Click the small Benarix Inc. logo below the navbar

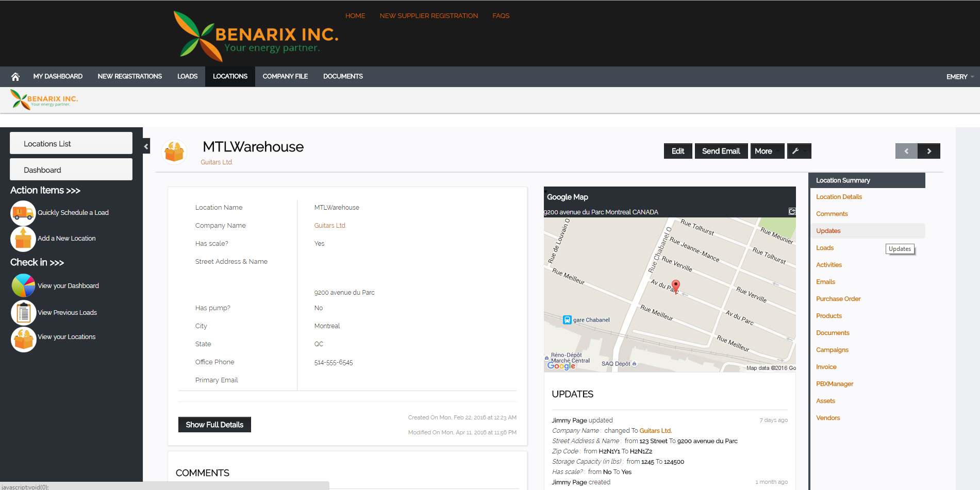(x=44, y=99)
